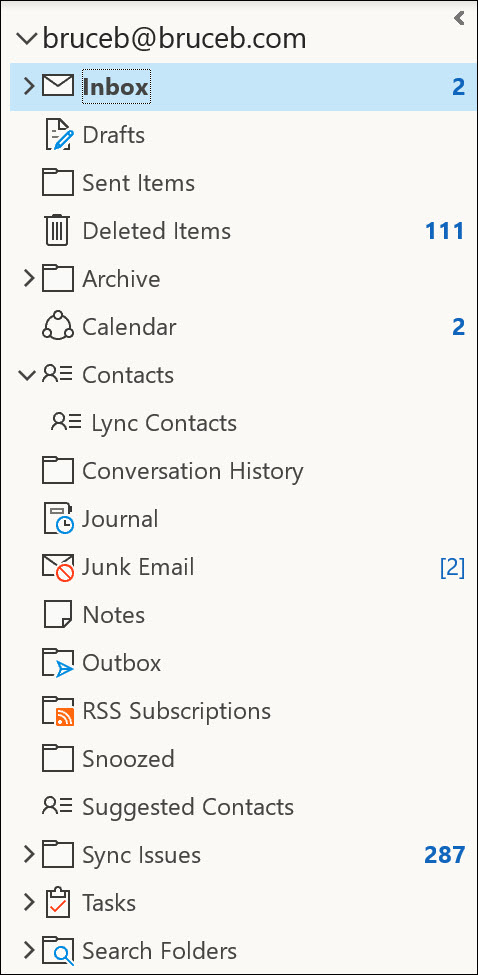Collapse the Contacts folder chevron

click(x=27, y=375)
